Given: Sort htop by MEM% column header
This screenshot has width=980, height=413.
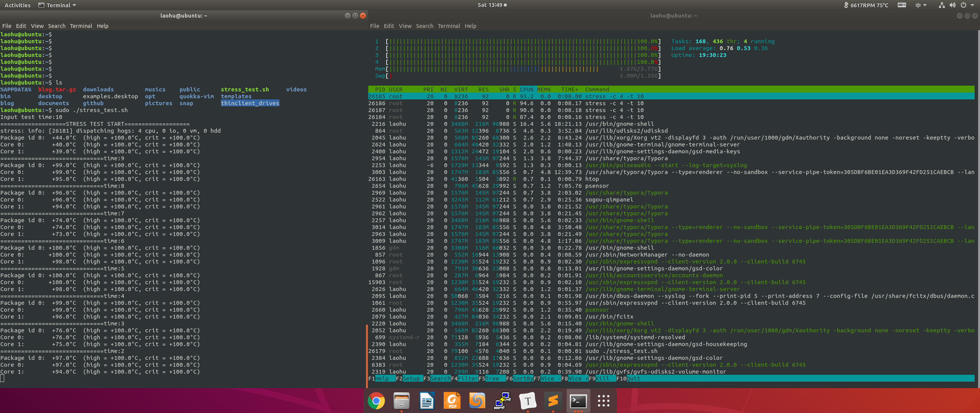Looking at the screenshot, I should [x=544, y=89].
